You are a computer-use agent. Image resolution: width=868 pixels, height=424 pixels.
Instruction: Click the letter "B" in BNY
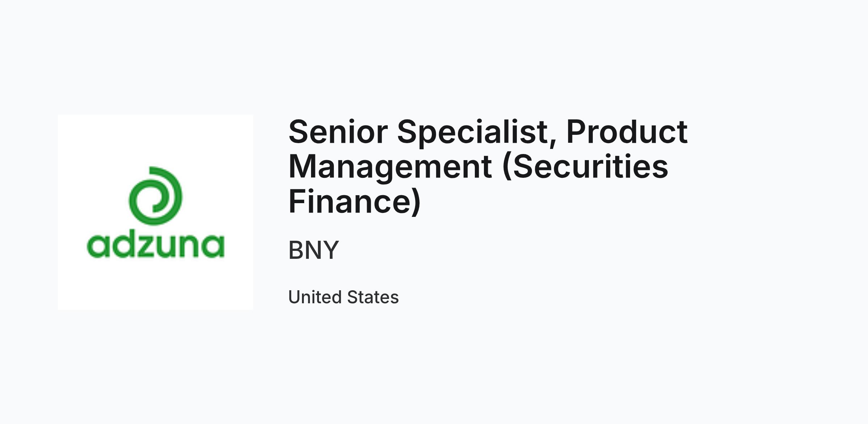pyautogui.click(x=296, y=250)
